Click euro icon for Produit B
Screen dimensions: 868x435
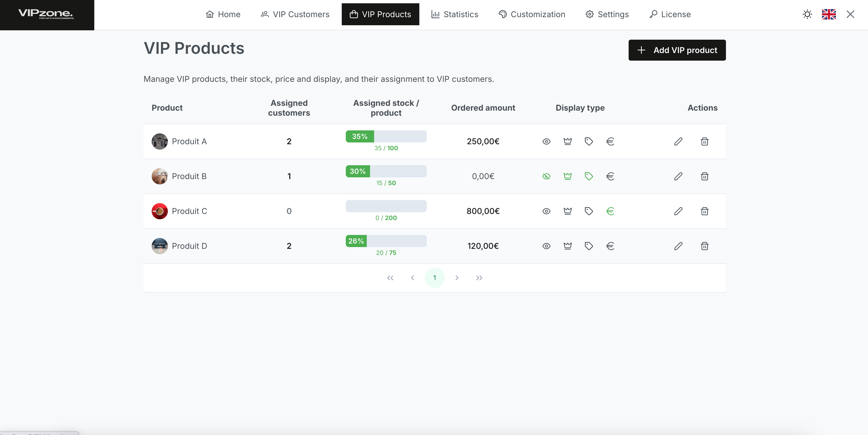pos(610,176)
